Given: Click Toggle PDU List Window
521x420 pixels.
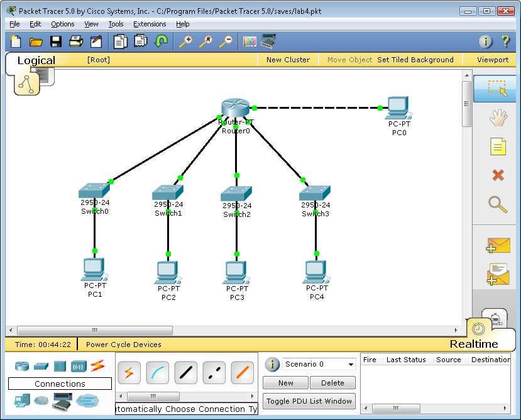Looking at the screenshot, I should pyautogui.click(x=309, y=401).
